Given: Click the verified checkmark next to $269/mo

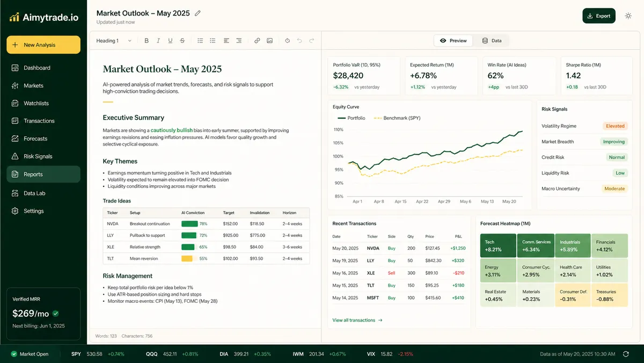Looking at the screenshot, I should [x=56, y=314].
